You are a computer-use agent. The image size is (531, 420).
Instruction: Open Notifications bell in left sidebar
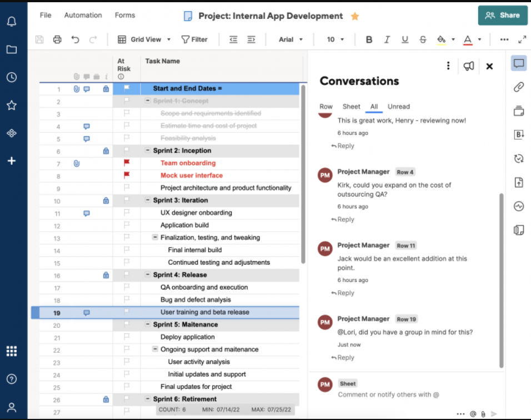point(11,22)
